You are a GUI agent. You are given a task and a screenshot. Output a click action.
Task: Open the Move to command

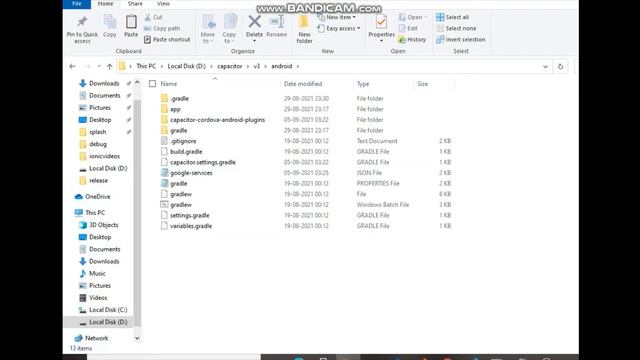click(x=208, y=29)
